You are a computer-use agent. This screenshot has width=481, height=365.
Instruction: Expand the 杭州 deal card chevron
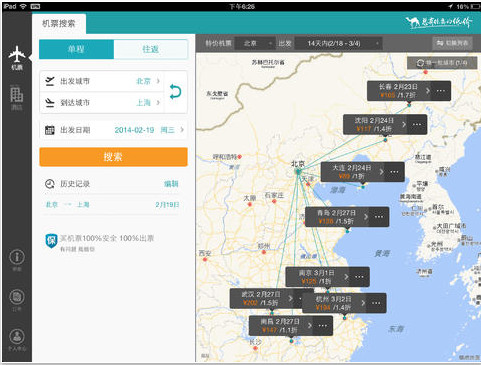pos(363,303)
